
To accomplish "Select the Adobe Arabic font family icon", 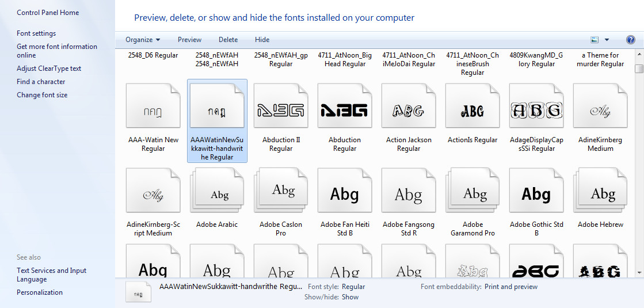I will (x=218, y=190).
